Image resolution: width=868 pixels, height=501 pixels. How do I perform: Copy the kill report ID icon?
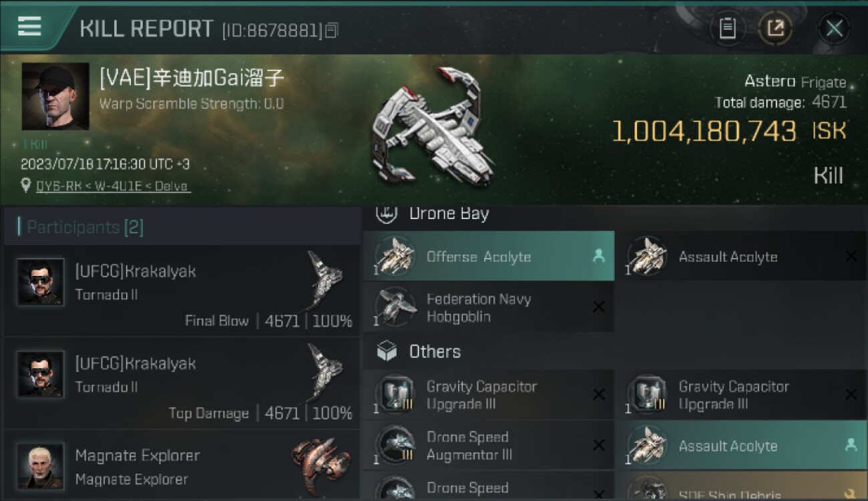click(333, 30)
